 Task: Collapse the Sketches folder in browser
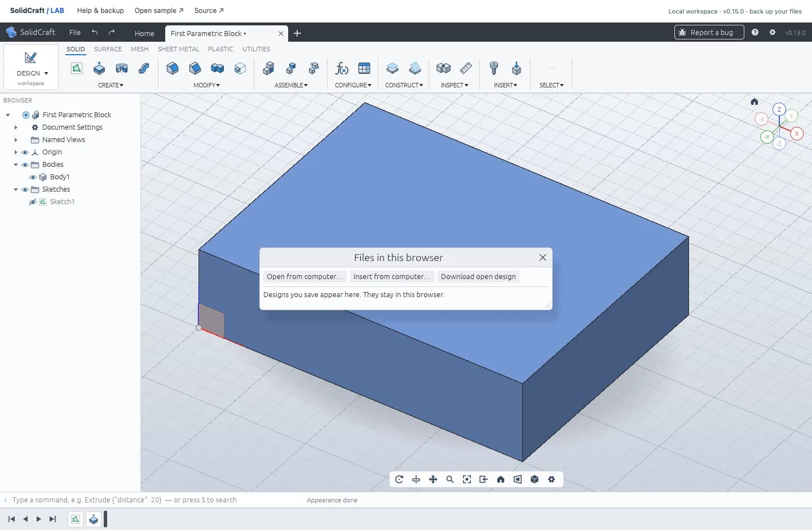coord(16,189)
